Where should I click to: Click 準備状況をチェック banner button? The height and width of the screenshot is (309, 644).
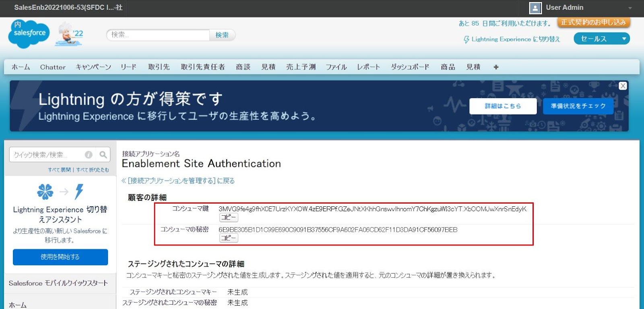(x=578, y=106)
